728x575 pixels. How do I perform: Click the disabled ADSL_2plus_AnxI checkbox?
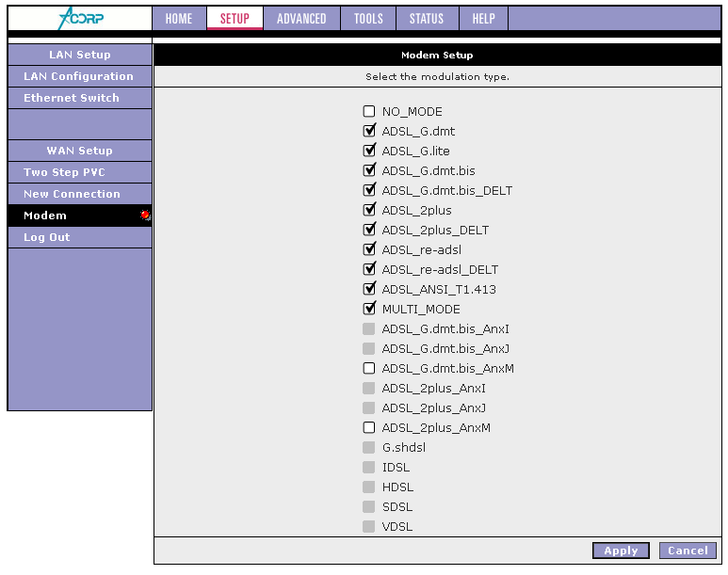pyautogui.click(x=369, y=388)
